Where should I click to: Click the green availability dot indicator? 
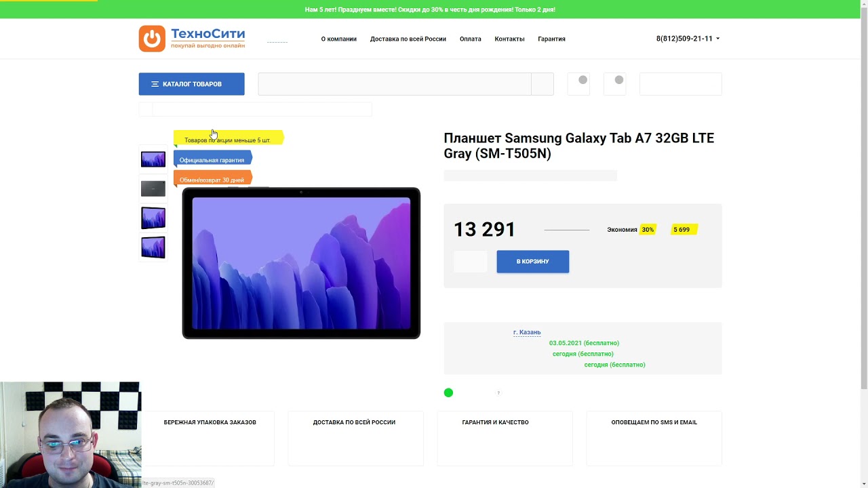448,392
